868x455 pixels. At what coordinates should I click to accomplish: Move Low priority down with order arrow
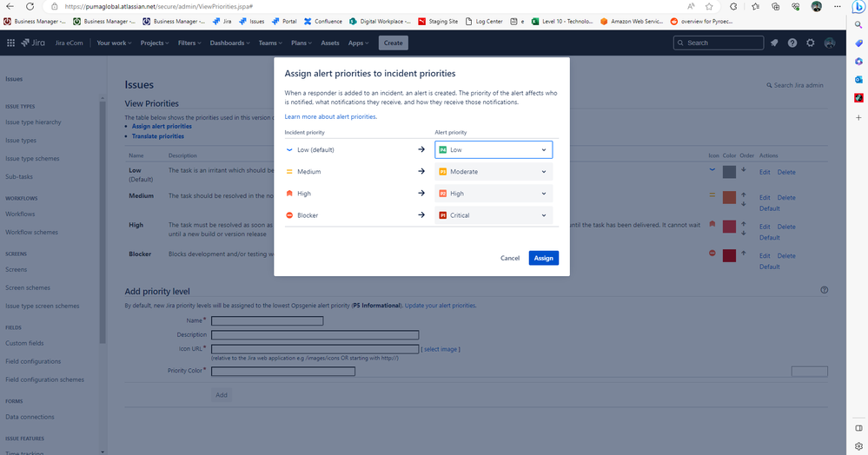(x=744, y=170)
